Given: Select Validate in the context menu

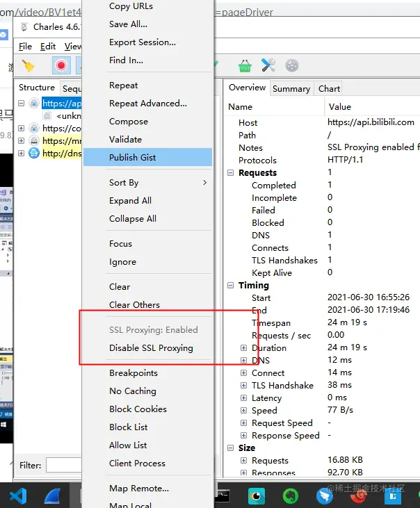Looking at the screenshot, I should pyautogui.click(x=148, y=139).
